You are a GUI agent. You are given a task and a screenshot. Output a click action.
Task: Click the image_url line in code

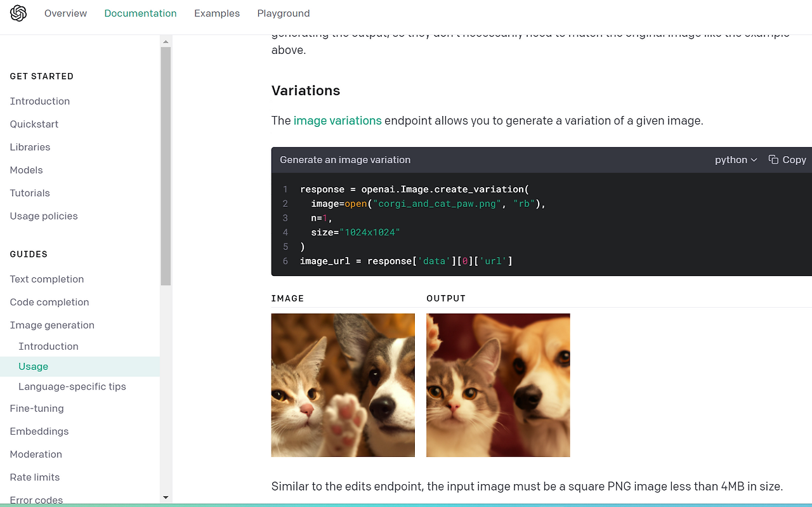pyautogui.click(x=406, y=261)
